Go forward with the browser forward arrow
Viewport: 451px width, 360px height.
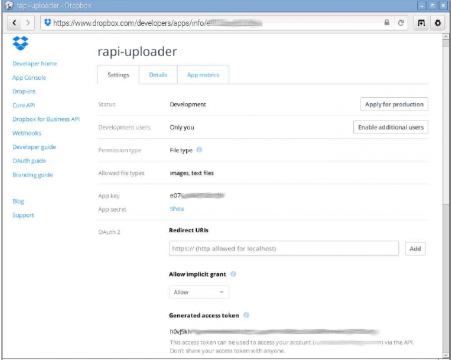click(x=28, y=23)
